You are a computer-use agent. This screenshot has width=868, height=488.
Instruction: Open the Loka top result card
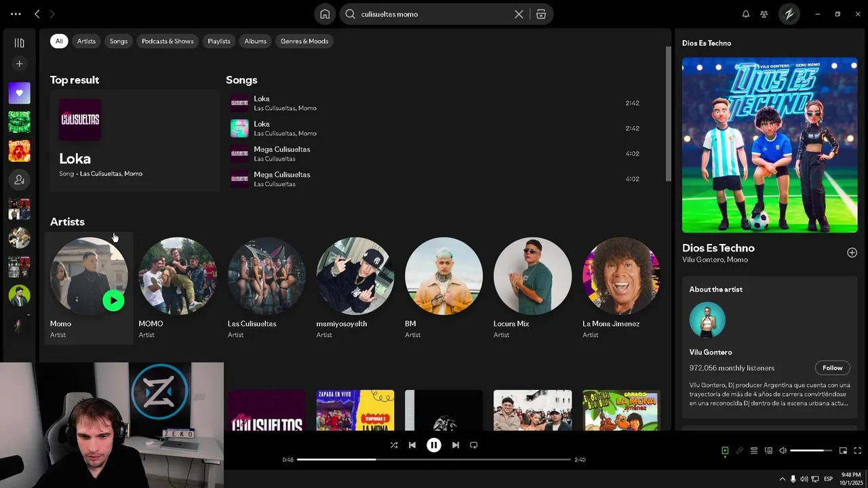coord(135,141)
